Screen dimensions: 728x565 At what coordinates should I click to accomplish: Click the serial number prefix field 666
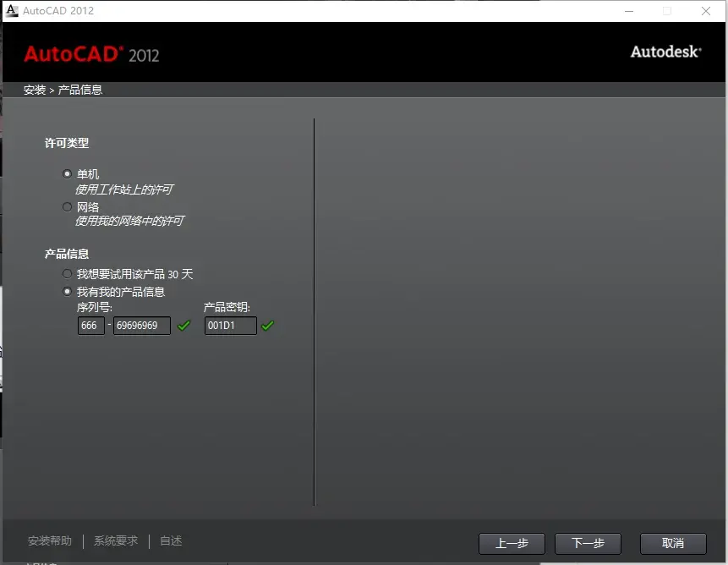91,326
